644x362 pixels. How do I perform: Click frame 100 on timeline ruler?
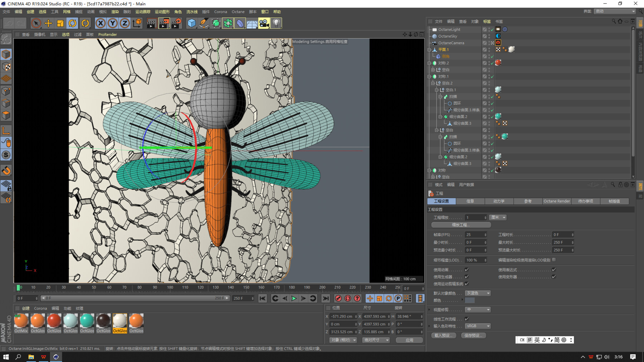point(170,288)
